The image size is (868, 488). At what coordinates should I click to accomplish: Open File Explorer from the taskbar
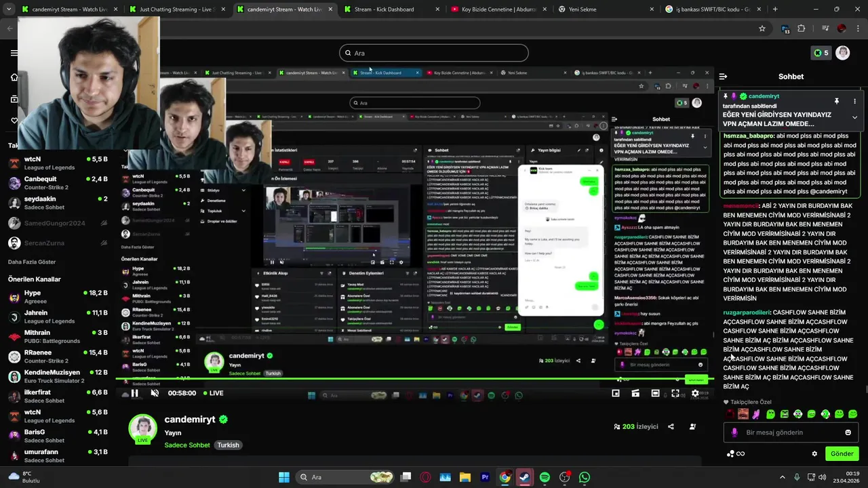[465, 477]
